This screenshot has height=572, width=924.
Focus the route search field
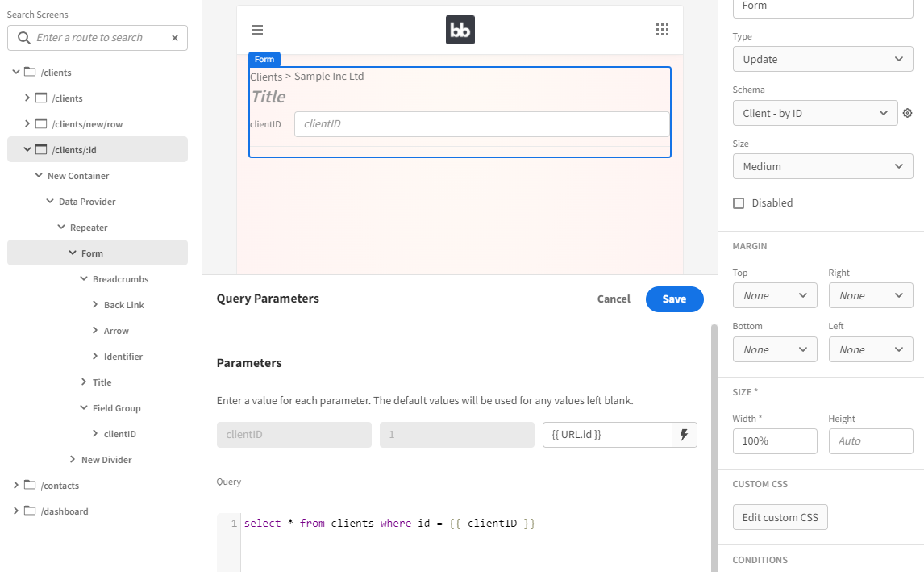[x=98, y=38]
